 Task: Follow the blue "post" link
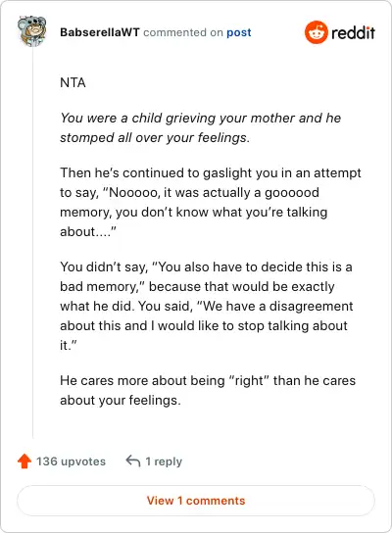coord(239,32)
